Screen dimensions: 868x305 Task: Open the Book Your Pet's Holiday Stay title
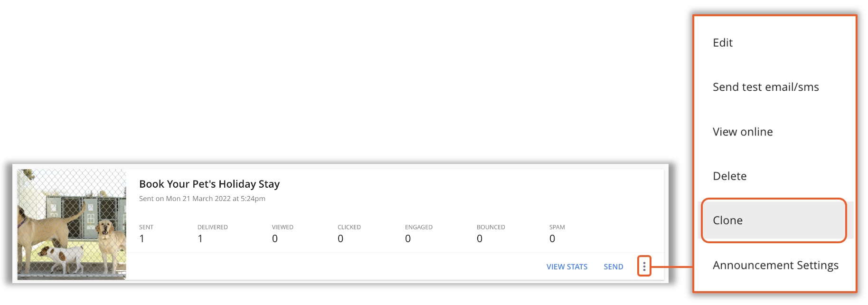coord(209,184)
